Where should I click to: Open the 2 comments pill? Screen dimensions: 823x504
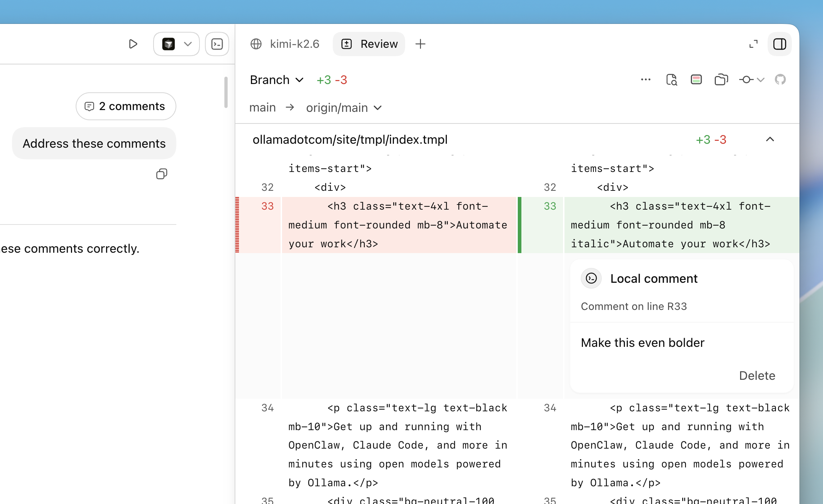point(126,106)
